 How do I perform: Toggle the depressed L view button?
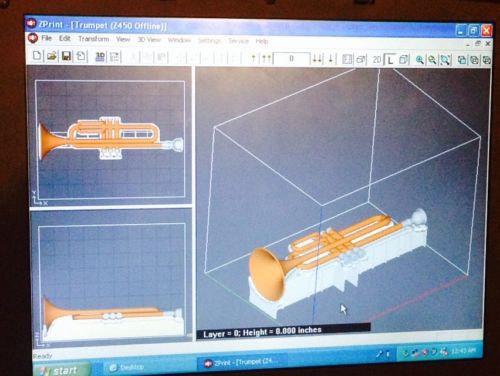click(390, 60)
